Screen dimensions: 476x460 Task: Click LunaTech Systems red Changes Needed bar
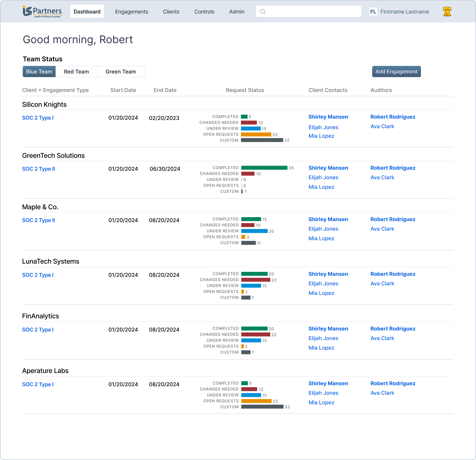click(x=256, y=280)
